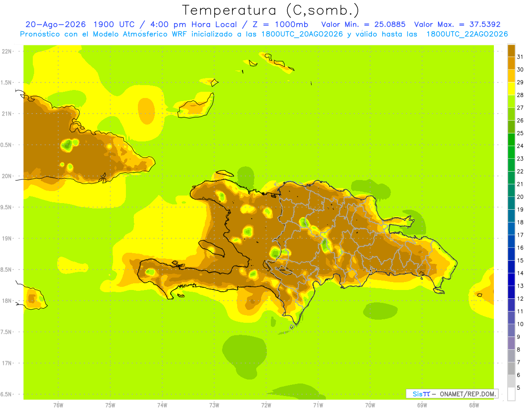The height and width of the screenshot is (411, 532).
Task: Click the legend value "31"
Action: 520,56
